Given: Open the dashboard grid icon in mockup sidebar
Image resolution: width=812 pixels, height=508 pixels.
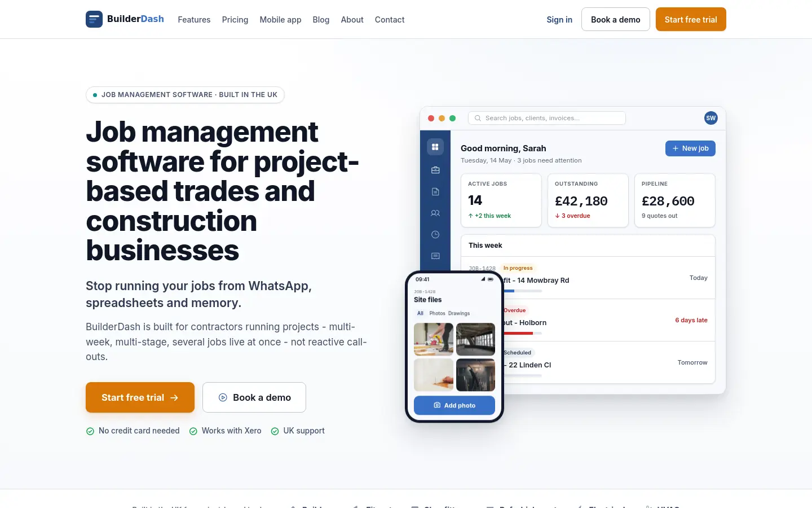Looking at the screenshot, I should 435,147.
